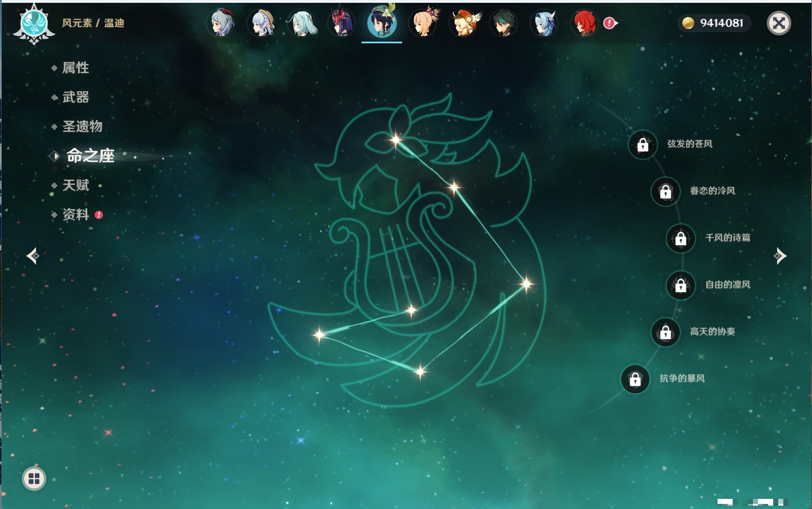Image resolution: width=812 pixels, height=509 pixels.
Task: Select Eula's light blue-haired portrait
Action: pyautogui.click(x=544, y=23)
